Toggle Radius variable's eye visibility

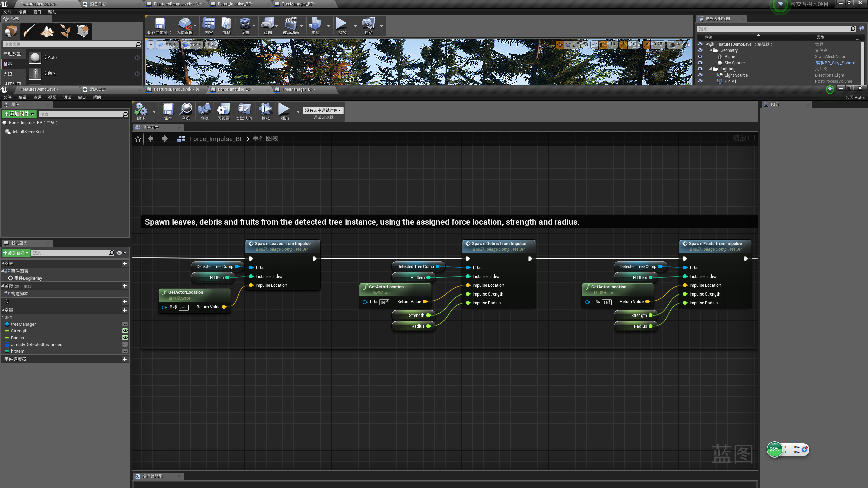pos(125,338)
